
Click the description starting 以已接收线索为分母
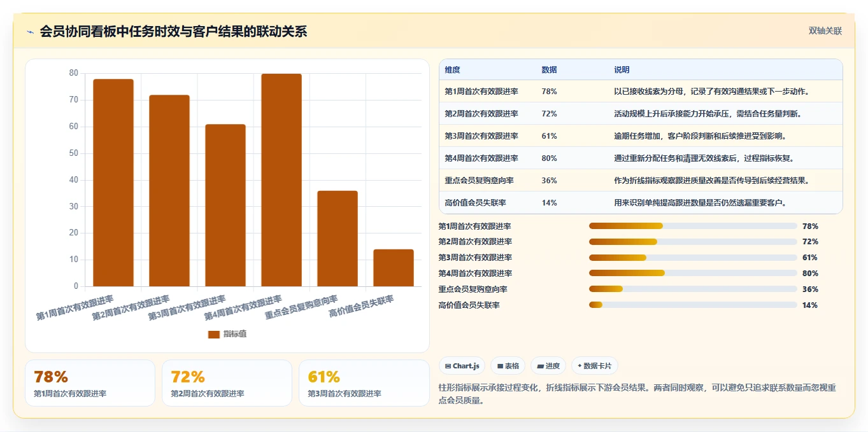[711, 92]
